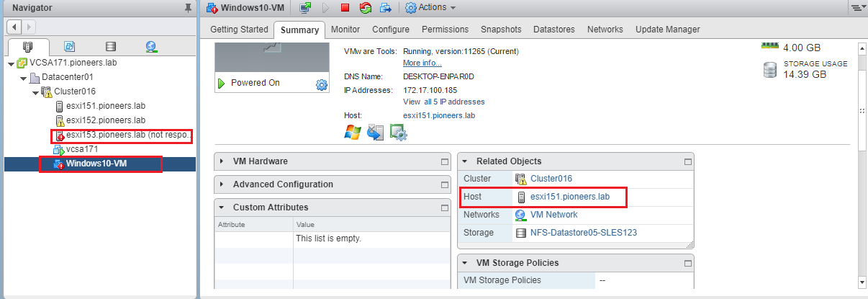868x299 pixels.
Task: Expand VM Hardware panel
Action: pos(222,161)
